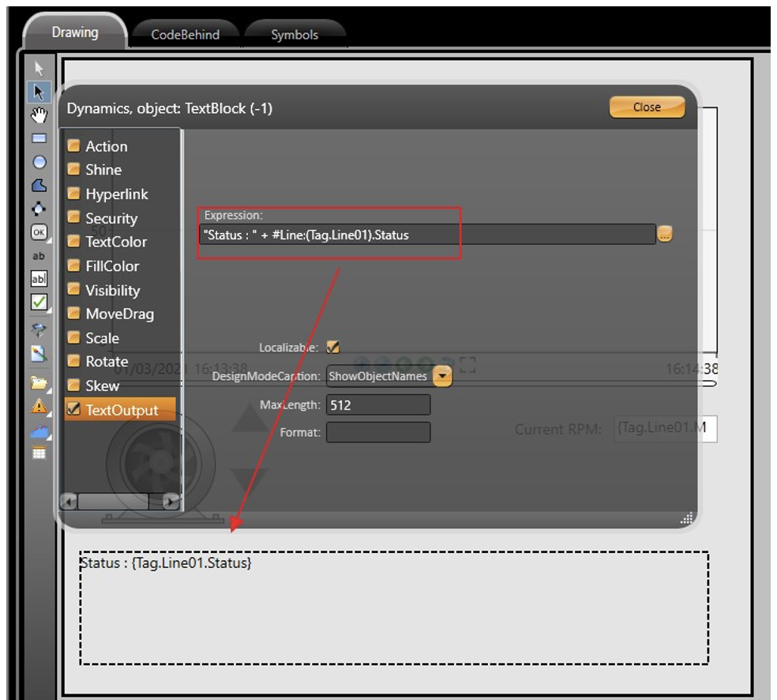Open the DesignModeCaption dropdown
Image resolution: width=777 pixels, height=700 pixels.
click(442, 376)
